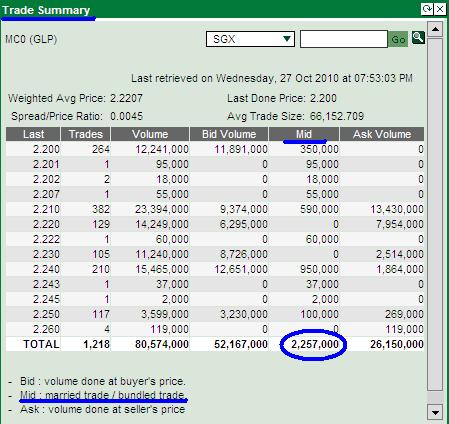Open the SGX exchange dropdown

coord(250,39)
